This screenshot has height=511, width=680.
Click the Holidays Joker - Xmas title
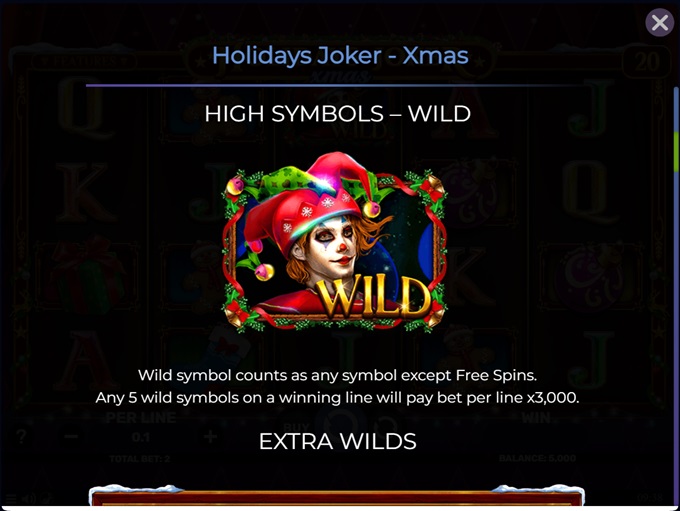[x=340, y=56]
